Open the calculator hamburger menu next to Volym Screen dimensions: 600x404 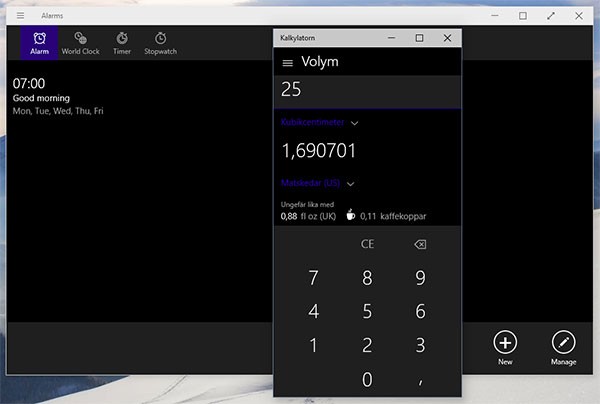(x=287, y=63)
